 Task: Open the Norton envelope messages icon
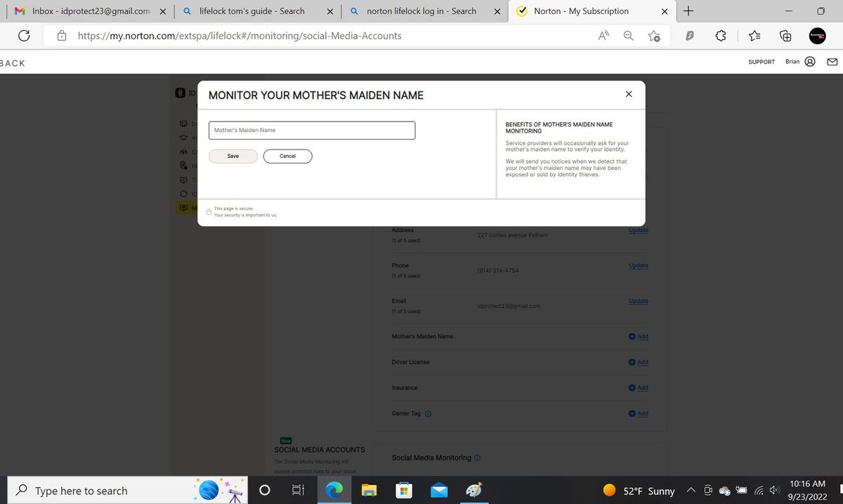point(832,62)
